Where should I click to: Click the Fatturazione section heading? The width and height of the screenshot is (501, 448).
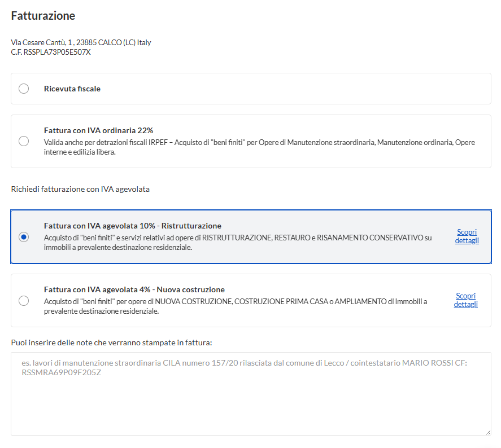tap(43, 16)
